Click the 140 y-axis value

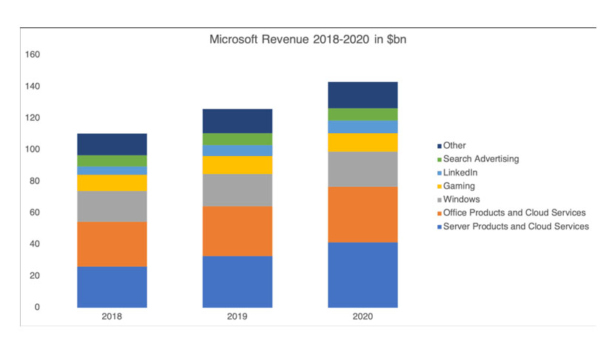[x=33, y=86]
